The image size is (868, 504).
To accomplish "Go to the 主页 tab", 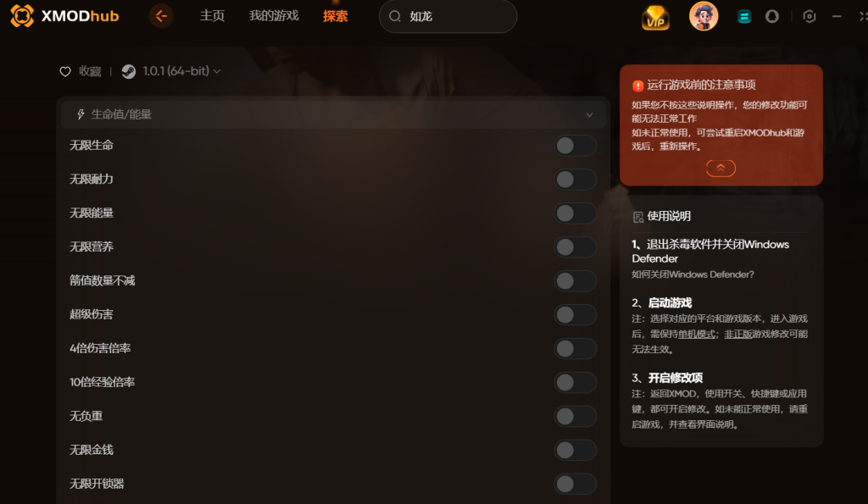I will (212, 16).
